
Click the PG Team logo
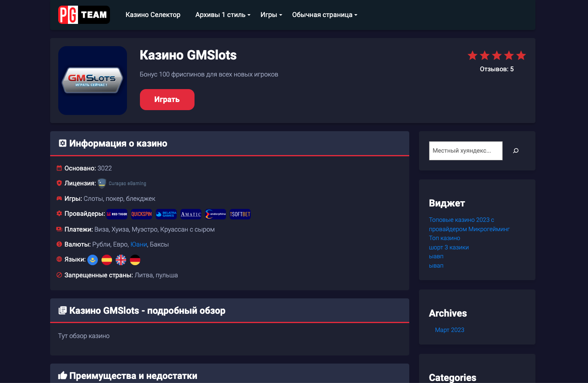point(84,15)
